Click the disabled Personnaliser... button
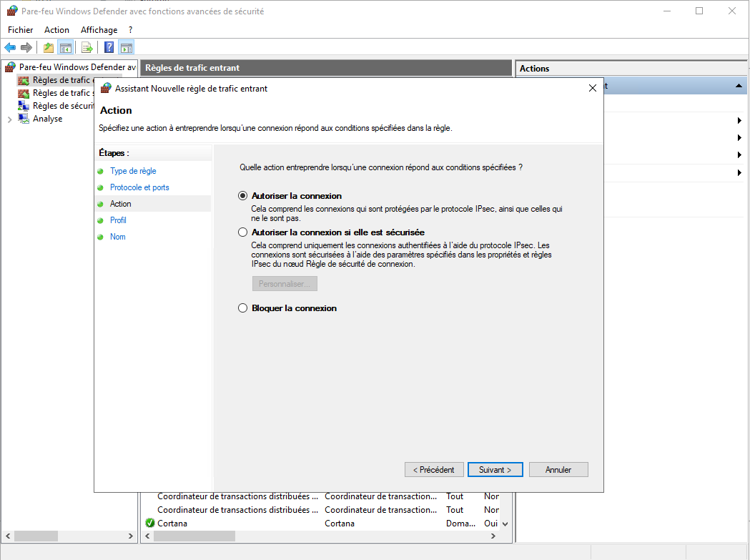 (285, 284)
